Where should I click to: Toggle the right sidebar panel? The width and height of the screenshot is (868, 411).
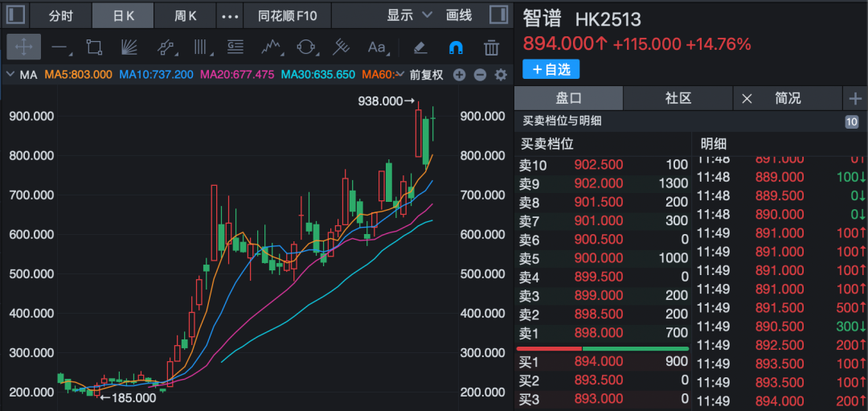pyautogui.click(x=498, y=15)
